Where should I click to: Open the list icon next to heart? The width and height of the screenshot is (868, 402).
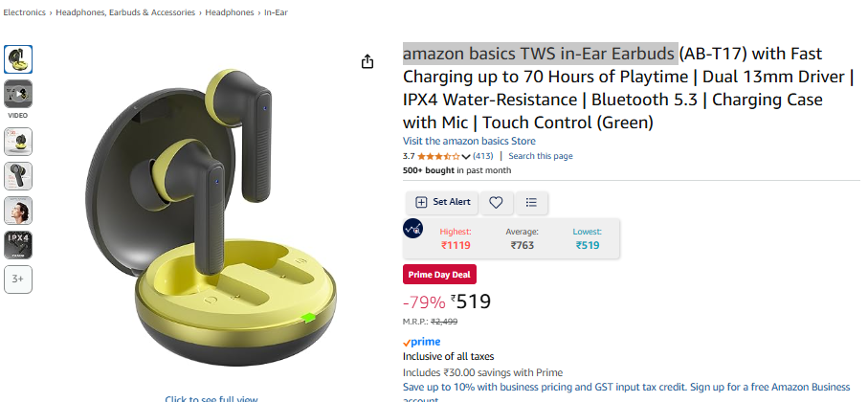(531, 202)
